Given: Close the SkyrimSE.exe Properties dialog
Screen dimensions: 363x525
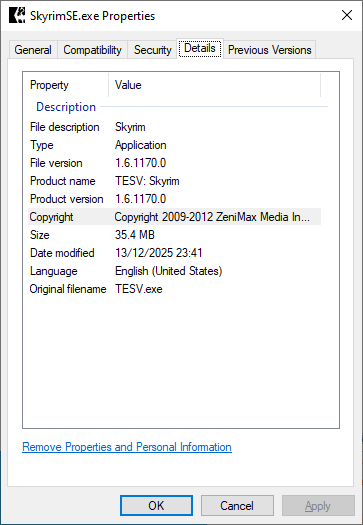Looking at the screenshot, I should click(347, 15).
